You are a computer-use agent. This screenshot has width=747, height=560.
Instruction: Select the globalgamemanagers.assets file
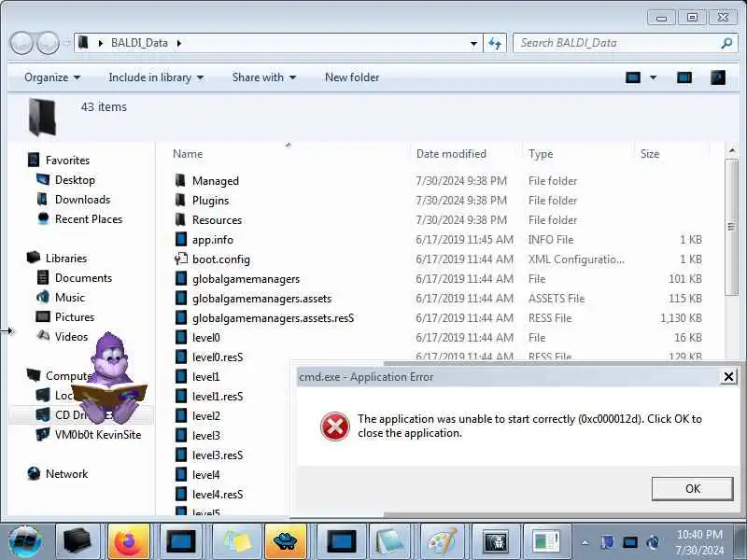(261, 299)
